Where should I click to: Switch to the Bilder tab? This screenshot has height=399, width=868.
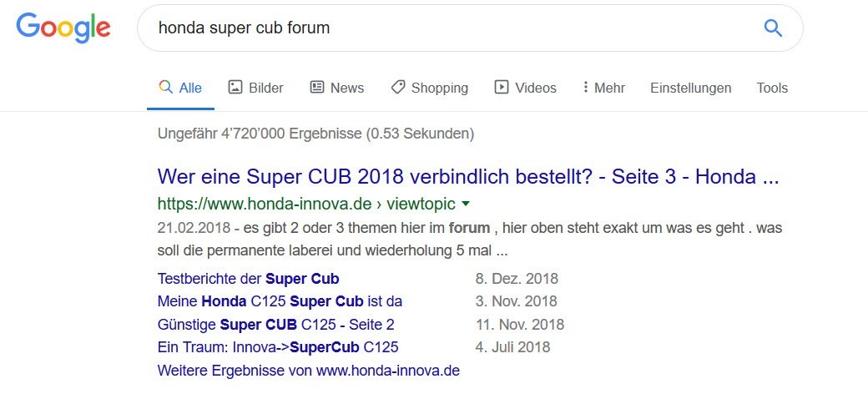click(265, 88)
